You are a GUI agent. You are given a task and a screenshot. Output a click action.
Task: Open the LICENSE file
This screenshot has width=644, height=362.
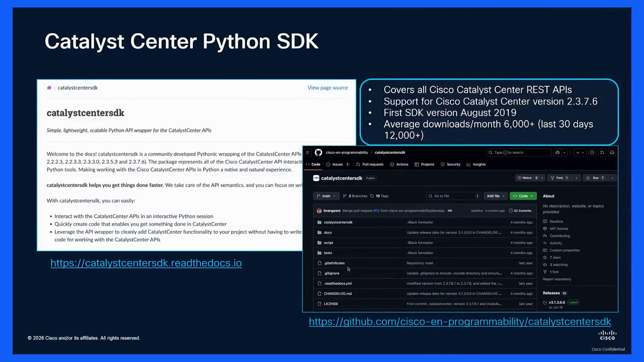click(x=331, y=304)
